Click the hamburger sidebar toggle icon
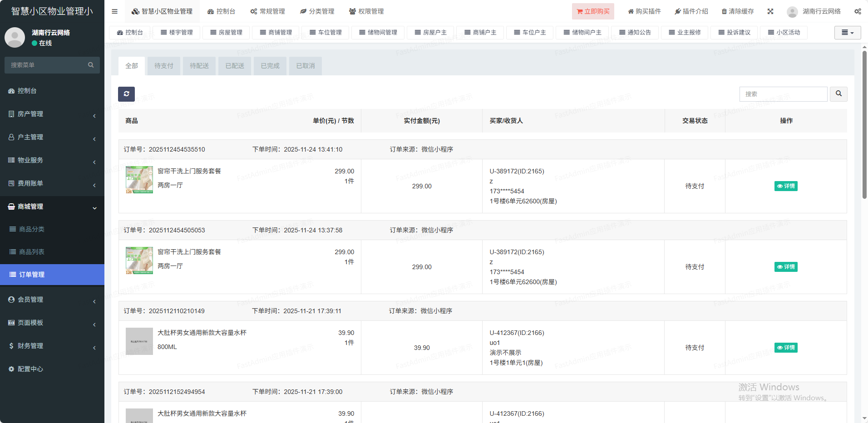The width and height of the screenshot is (868, 423). tap(114, 11)
